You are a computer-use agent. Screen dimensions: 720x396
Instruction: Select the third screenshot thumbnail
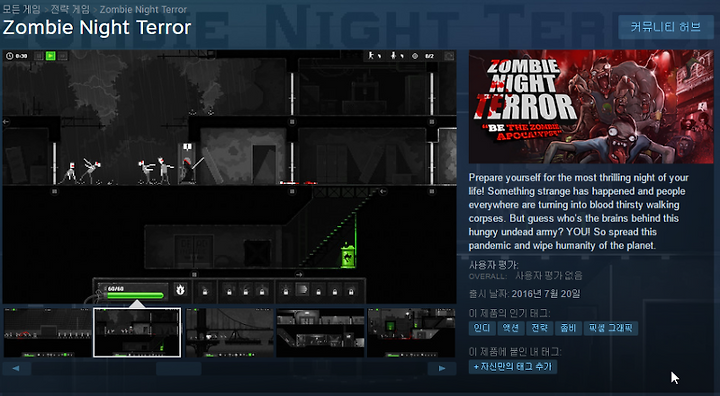point(229,333)
